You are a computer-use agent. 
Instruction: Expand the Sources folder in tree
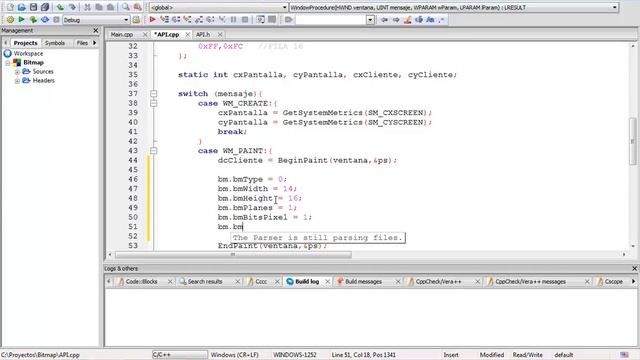coord(17,71)
